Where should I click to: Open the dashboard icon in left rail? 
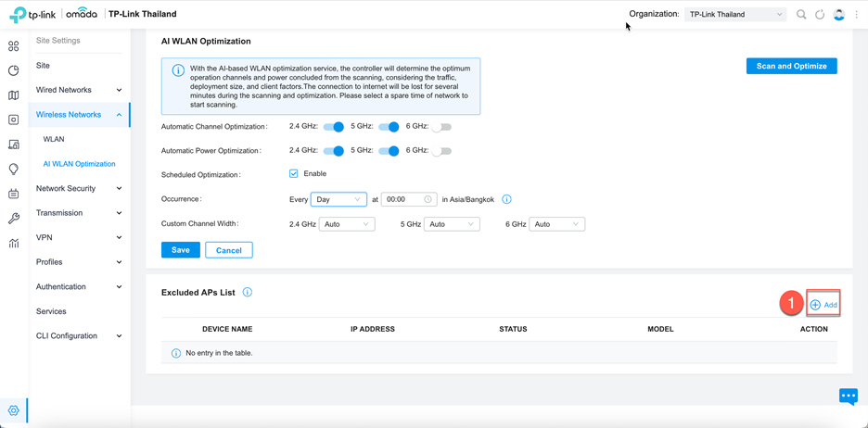[14, 46]
